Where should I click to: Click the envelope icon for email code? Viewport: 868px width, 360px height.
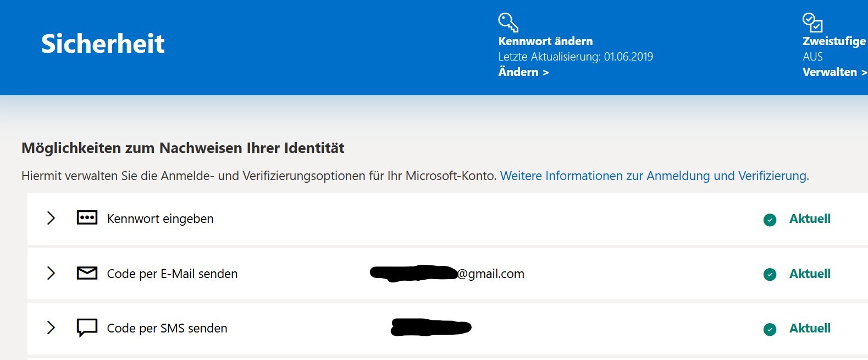tap(87, 273)
